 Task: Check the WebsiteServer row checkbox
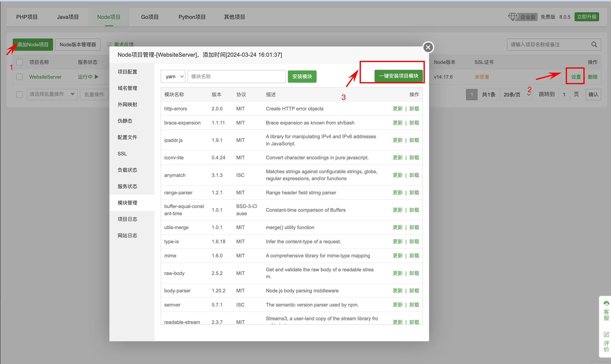point(19,77)
